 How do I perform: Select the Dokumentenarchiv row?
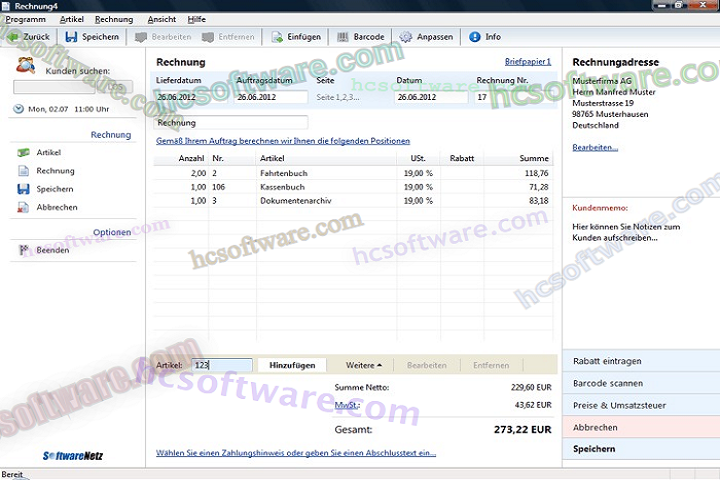click(353, 201)
